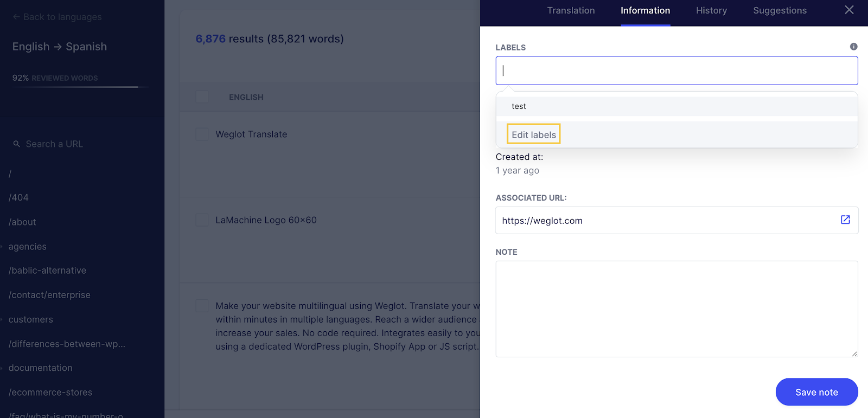868x418 pixels.
Task: Choose the 'test' label option
Action: [676, 106]
